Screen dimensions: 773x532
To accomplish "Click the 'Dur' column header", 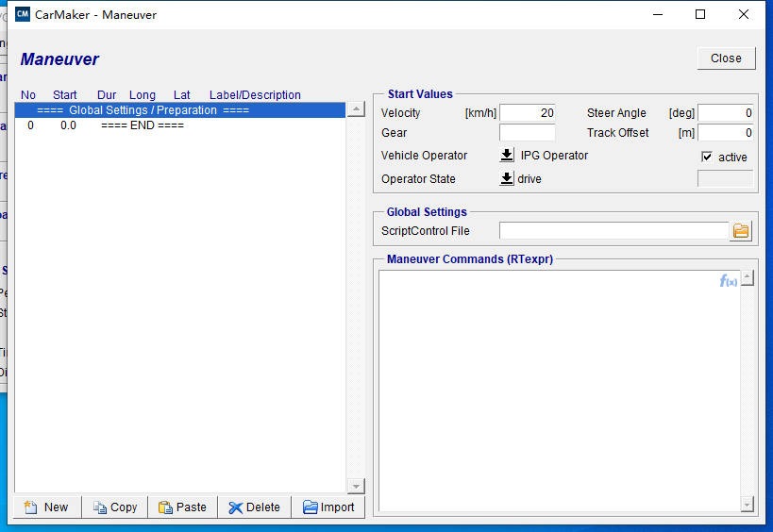I will (107, 94).
